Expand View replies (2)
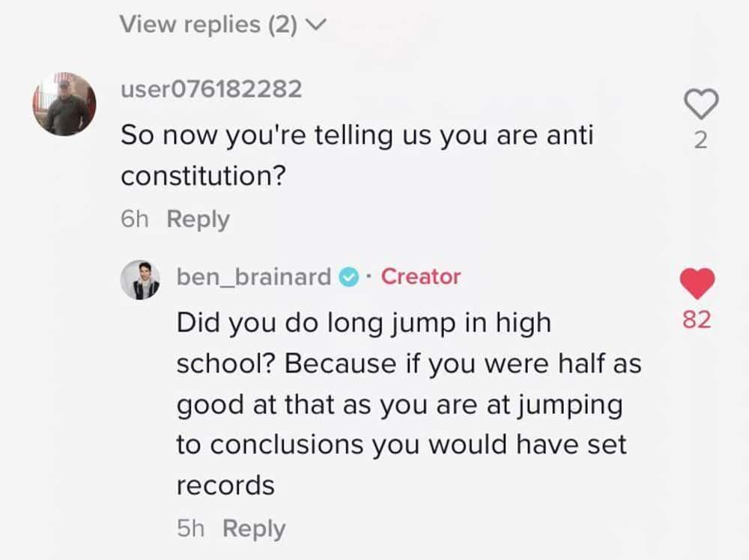The height and width of the screenshot is (560, 749). (222, 25)
